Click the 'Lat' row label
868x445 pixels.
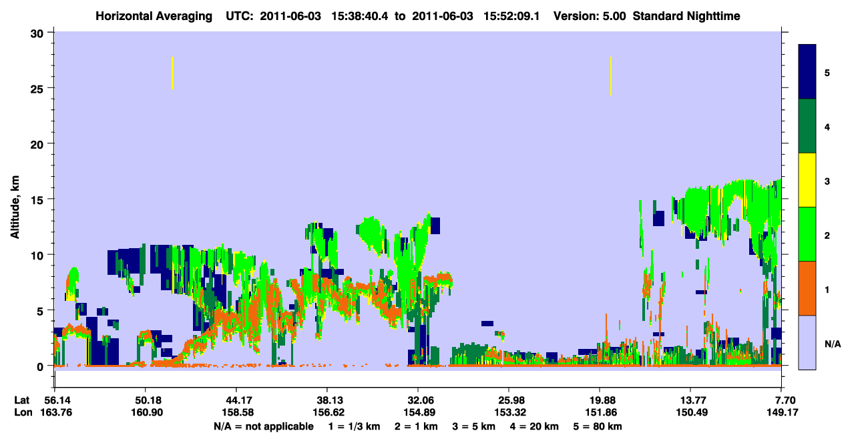coord(21,400)
